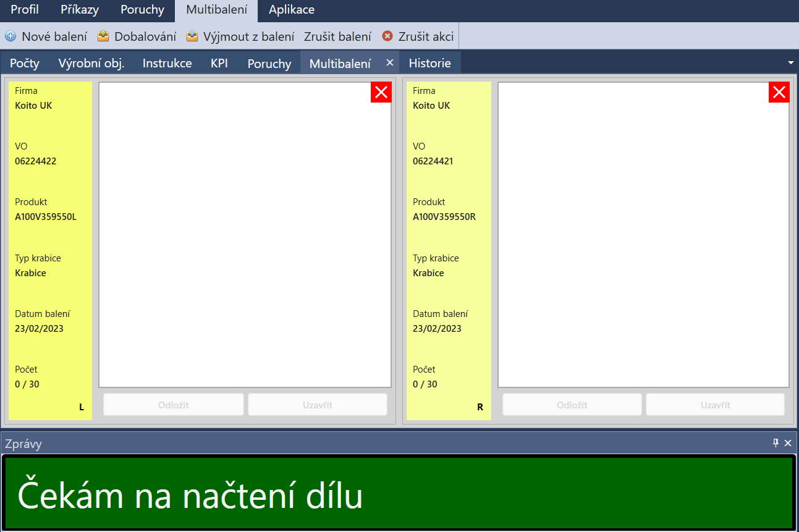Open the Příkazy menu
Image resolution: width=799 pixels, height=532 pixels.
[x=80, y=10]
